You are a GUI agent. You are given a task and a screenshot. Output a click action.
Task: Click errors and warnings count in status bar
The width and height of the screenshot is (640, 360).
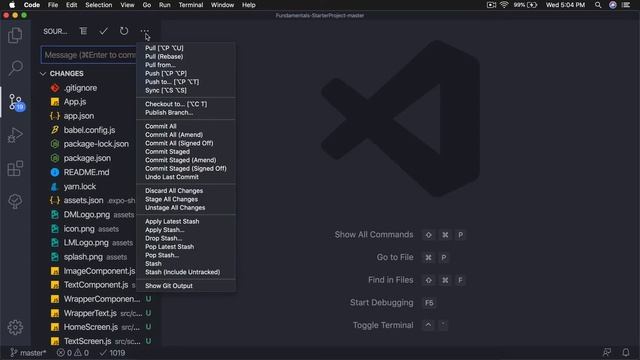73,353
